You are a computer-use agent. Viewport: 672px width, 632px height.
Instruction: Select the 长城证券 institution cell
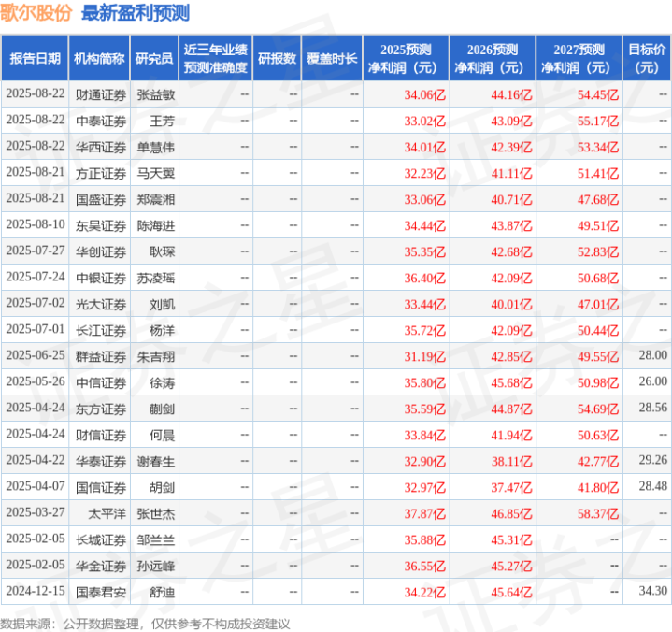101,539
